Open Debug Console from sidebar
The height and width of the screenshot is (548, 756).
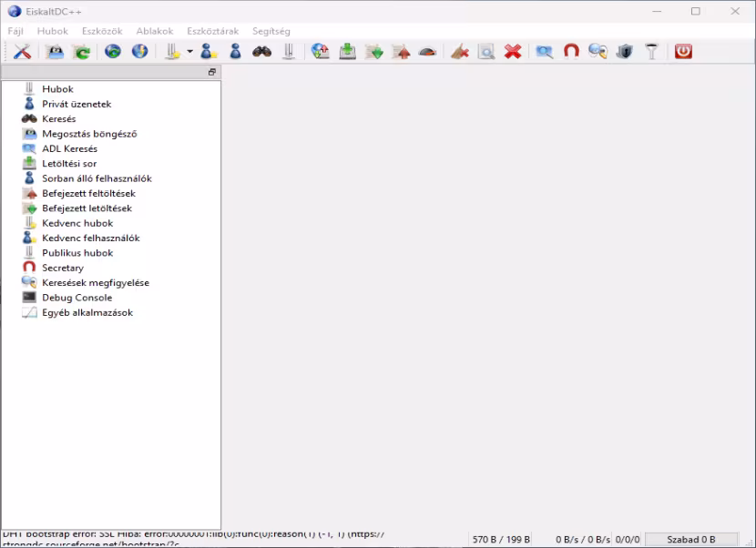77,298
